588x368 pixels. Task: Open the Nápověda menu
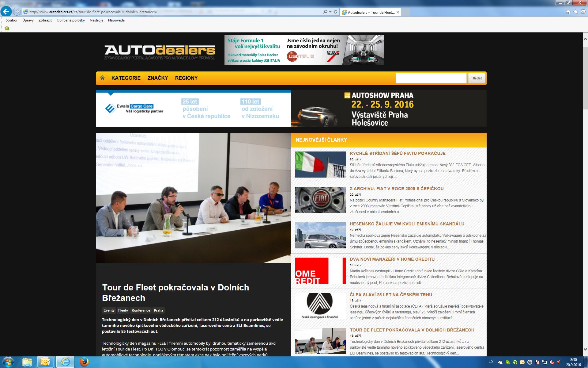pyautogui.click(x=116, y=20)
